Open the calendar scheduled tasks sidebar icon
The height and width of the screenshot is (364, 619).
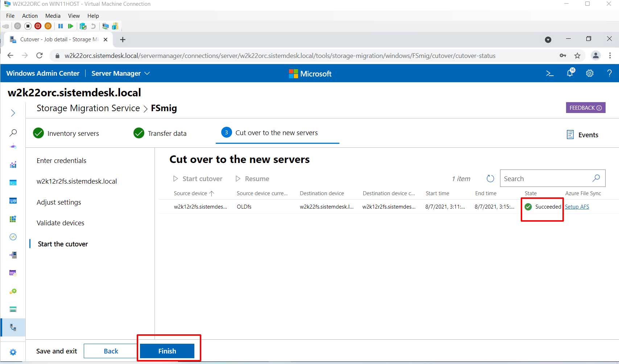13,273
